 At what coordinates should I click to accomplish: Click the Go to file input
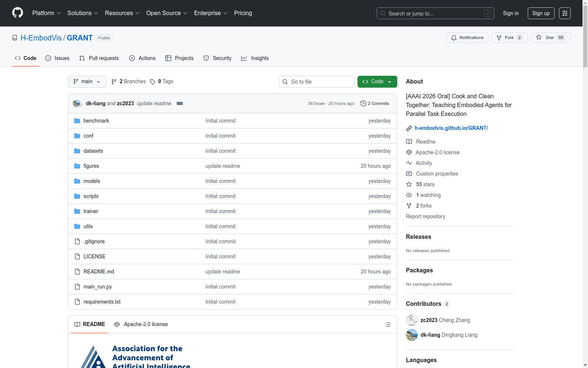point(317,82)
